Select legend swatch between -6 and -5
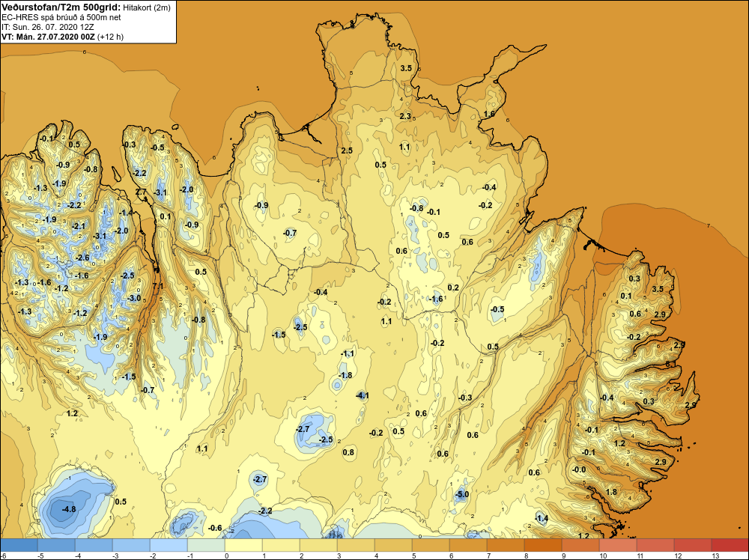This screenshot has width=749, height=560. (19, 545)
